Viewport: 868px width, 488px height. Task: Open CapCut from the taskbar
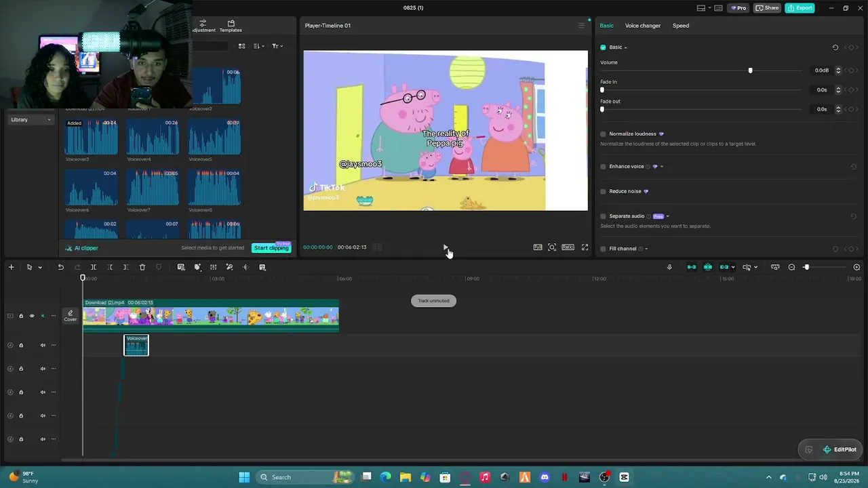pyautogui.click(x=624, y=477)
